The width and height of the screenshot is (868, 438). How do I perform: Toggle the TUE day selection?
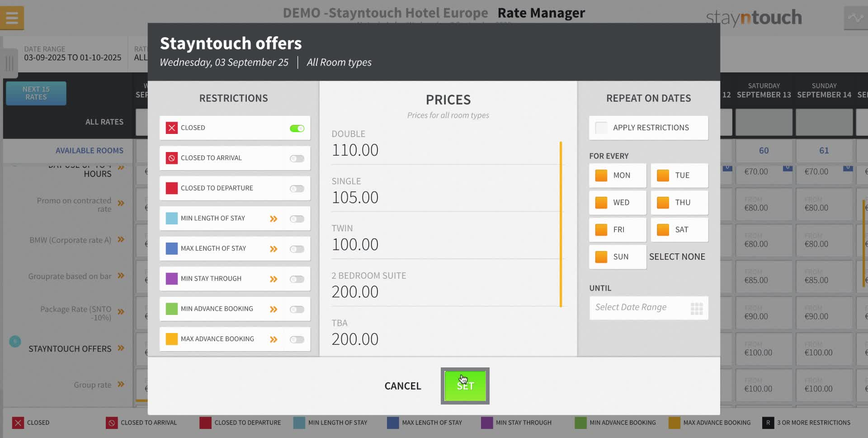(679, 176)
